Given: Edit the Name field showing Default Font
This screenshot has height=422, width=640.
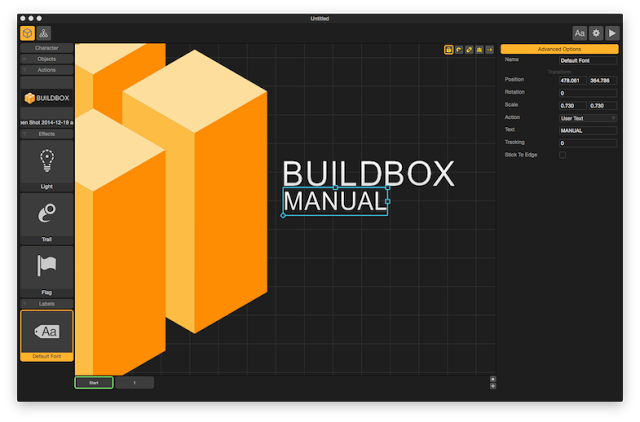Looking at the screenshot, I should 588,60.
